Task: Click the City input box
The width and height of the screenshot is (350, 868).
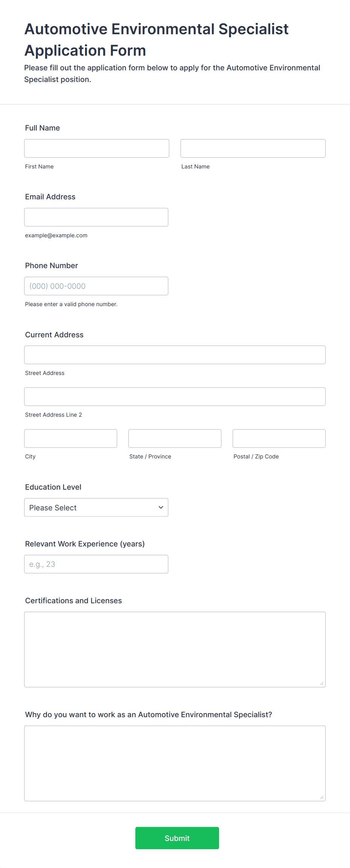Action: point(71,439)
